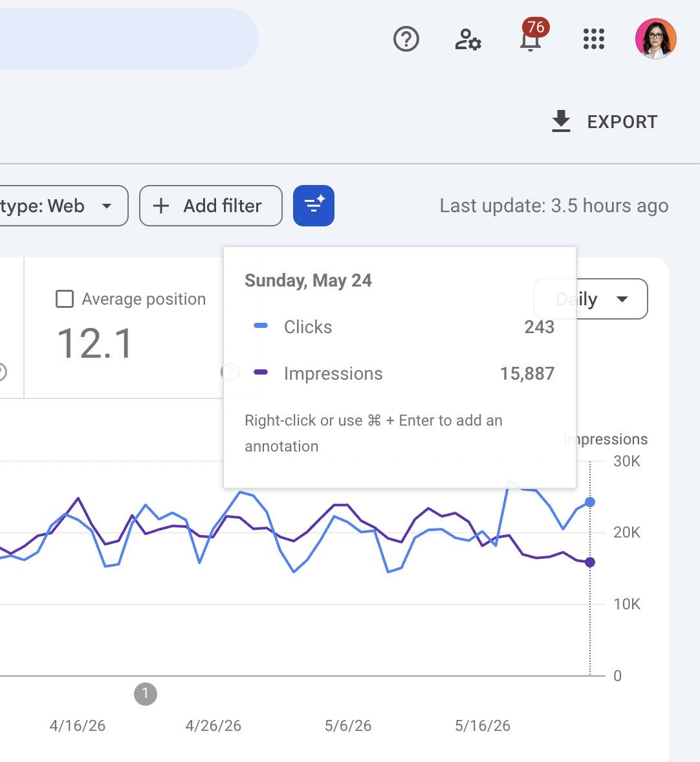Click the search bar at top
The image size is (700, 762).
point(129,38)
